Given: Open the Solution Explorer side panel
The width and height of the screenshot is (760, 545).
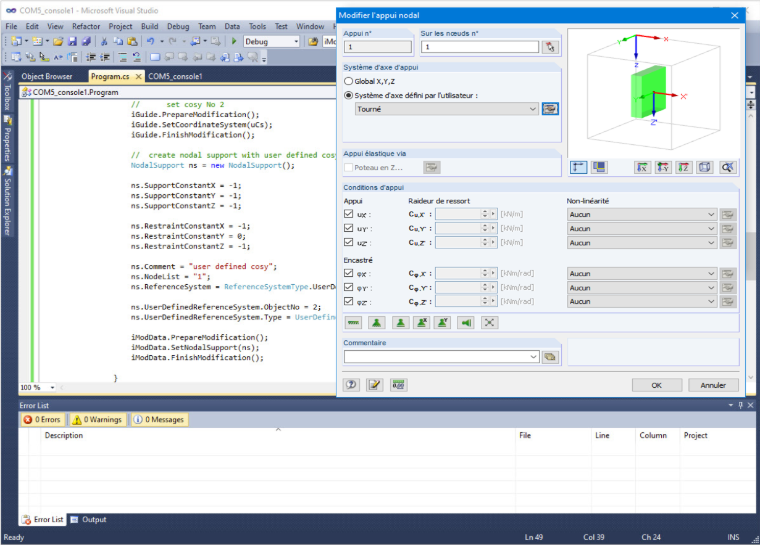Looking at the screenshot, I should 7,201.
